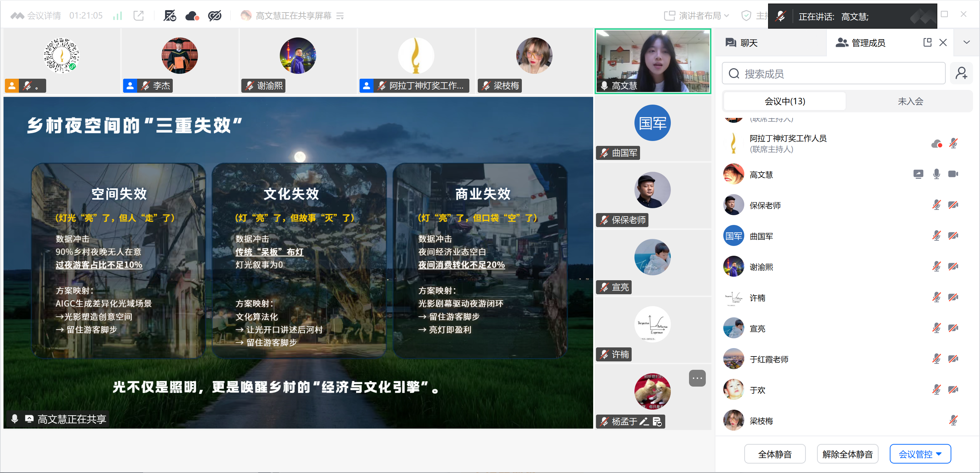The width and height of the screenshot is (980, 473).
Task: Click the hidden-view eye icon in the toolbar
Action: tap(214, 16)
